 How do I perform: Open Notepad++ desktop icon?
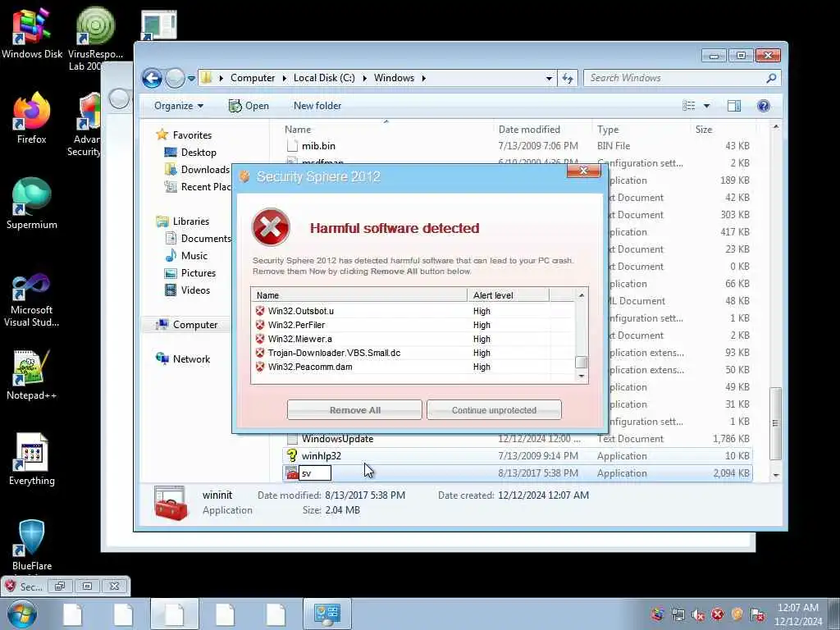click(x=32, y=375)
